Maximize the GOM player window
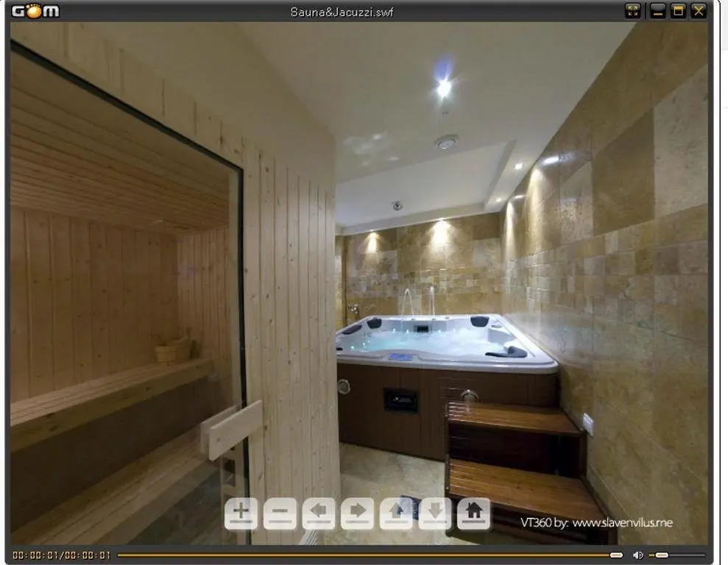Screen dimensions: 728x565 [679, 11]
